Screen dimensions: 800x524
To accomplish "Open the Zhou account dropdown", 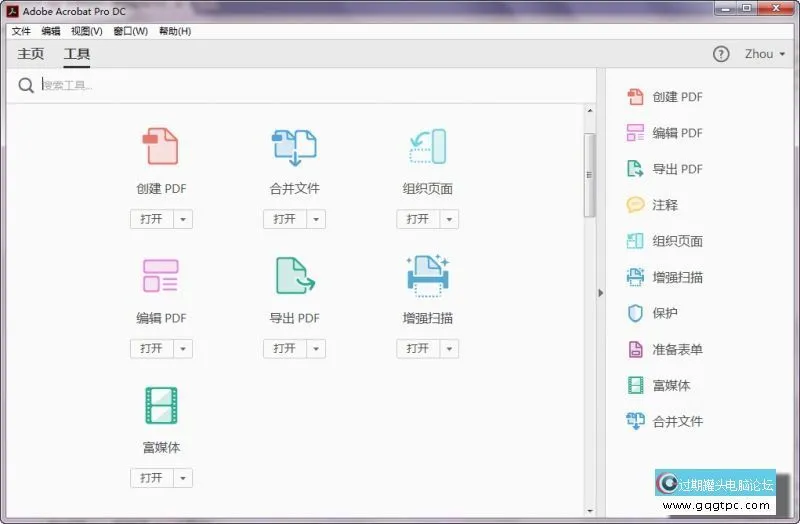I will click(x=764, y=54).
